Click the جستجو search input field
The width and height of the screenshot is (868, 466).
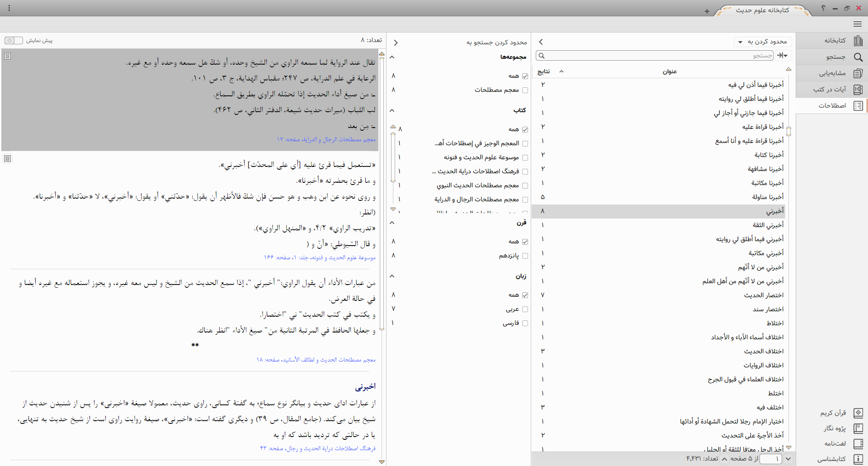point(656,56)
